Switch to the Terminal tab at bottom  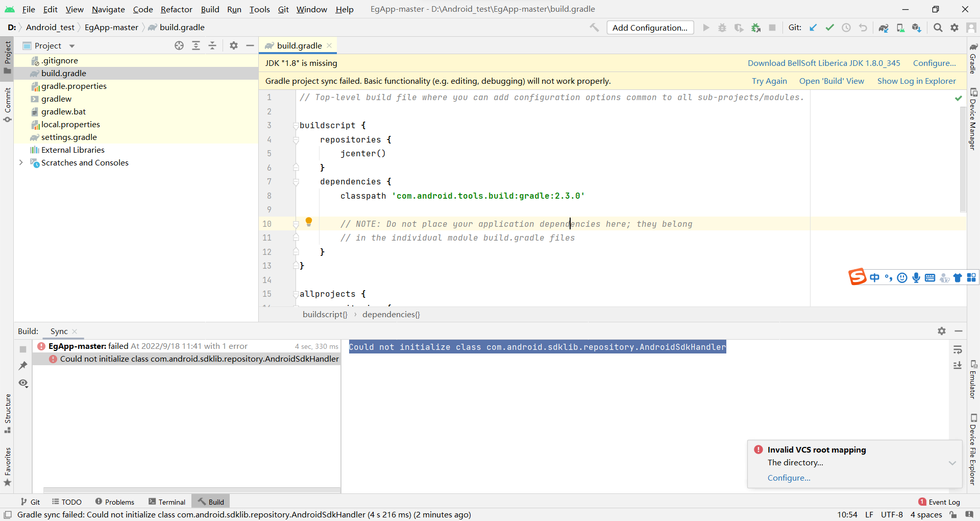click(x=167, y=502)
